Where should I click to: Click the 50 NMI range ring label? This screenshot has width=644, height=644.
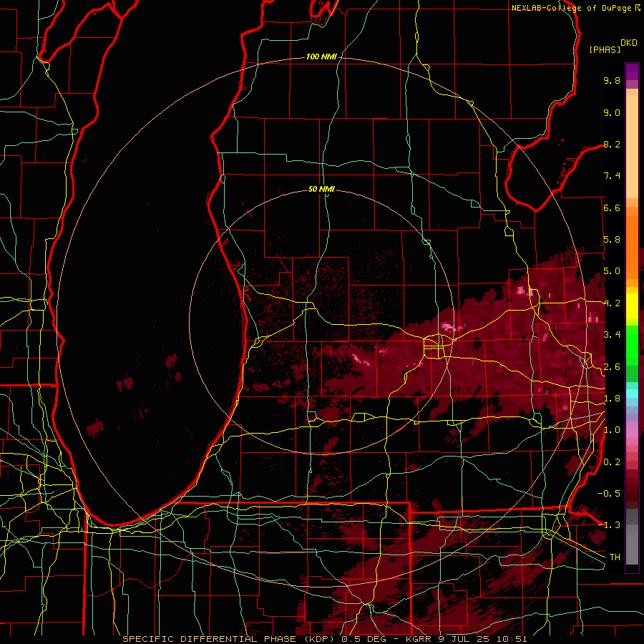[321, 189]
